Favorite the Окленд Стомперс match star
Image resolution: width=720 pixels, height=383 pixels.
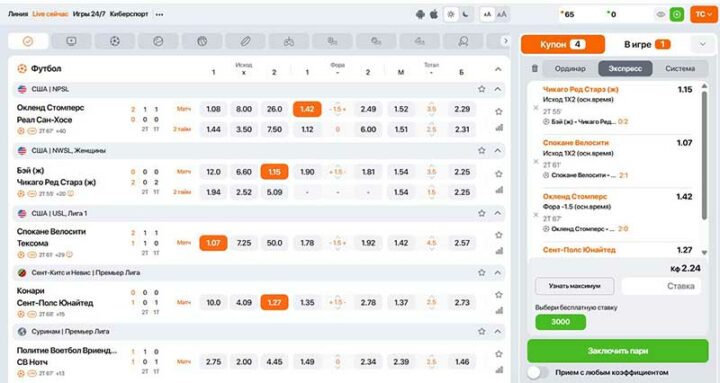click(499, 111)
